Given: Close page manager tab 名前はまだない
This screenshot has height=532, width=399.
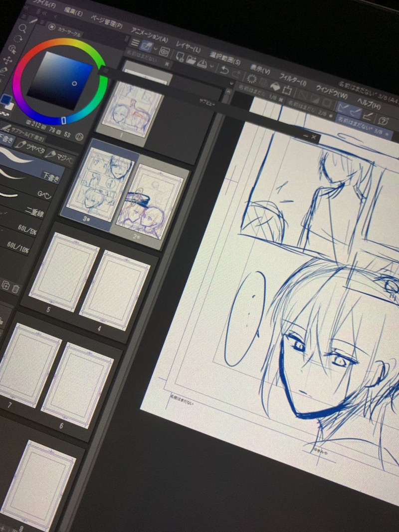Looking at the screenshot, I should click(167, 63).
